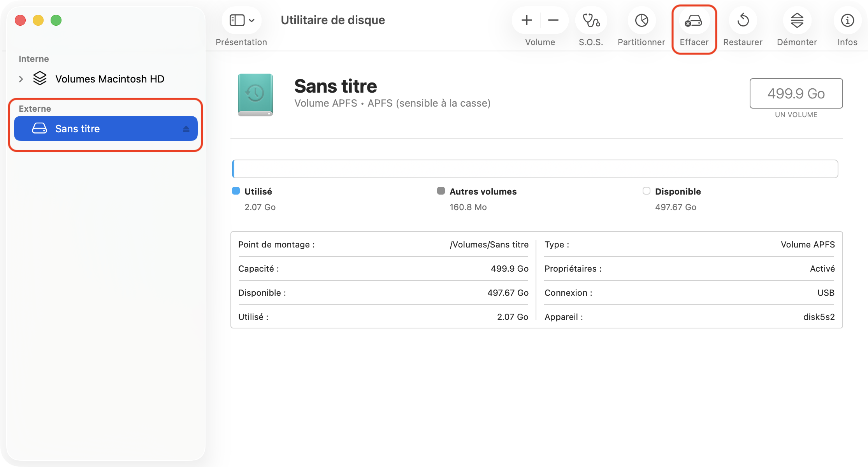Expand Volumes Macintosh HD in sidebar

click(21, 79)
